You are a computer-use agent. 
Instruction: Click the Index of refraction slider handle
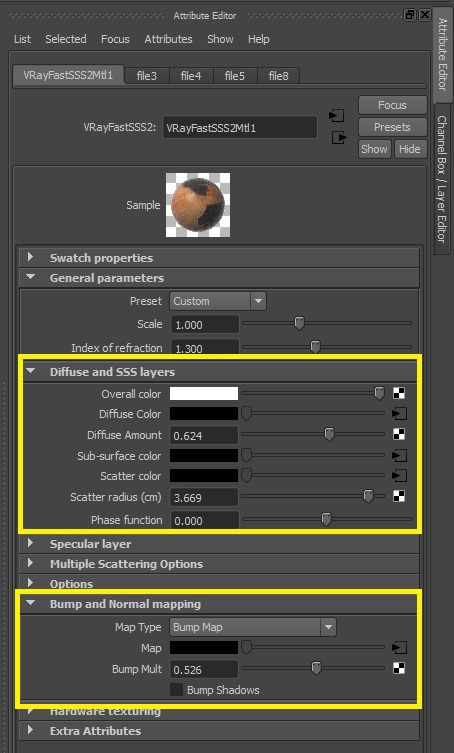pos(315,346)
